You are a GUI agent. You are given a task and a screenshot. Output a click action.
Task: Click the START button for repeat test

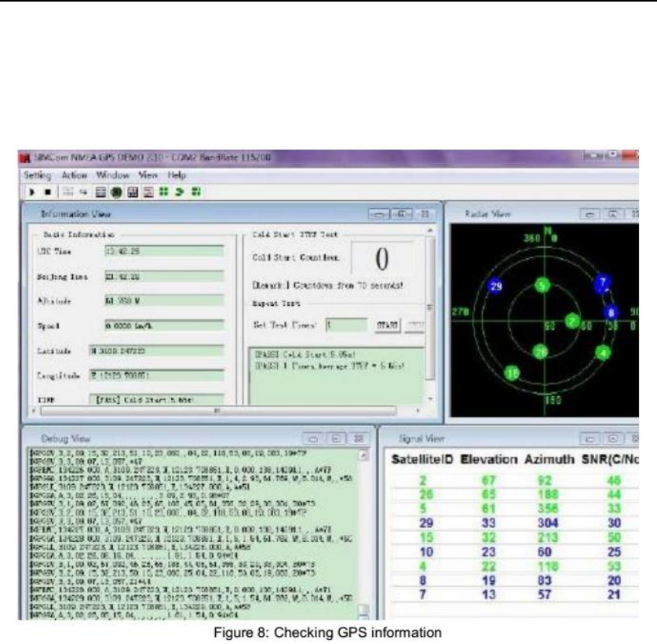coord(388,326)
